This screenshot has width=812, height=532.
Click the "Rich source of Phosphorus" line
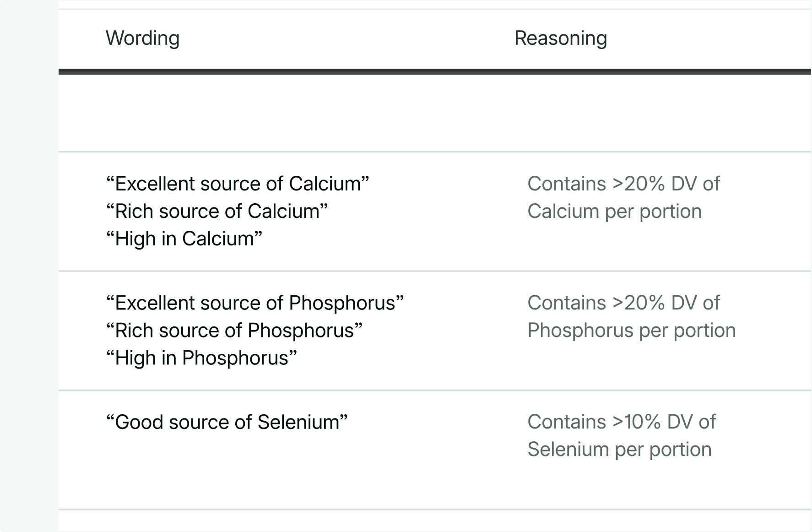click(234, 330)
